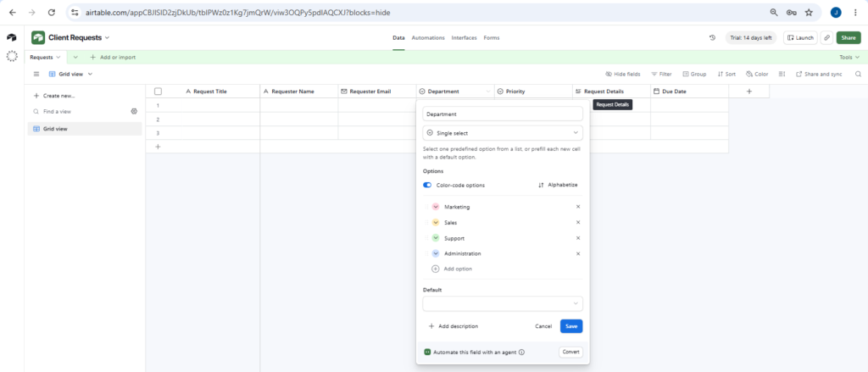Open base history clock icon
Image resolution: width=868 pixels, height=372 pixels.
(712, 37)
